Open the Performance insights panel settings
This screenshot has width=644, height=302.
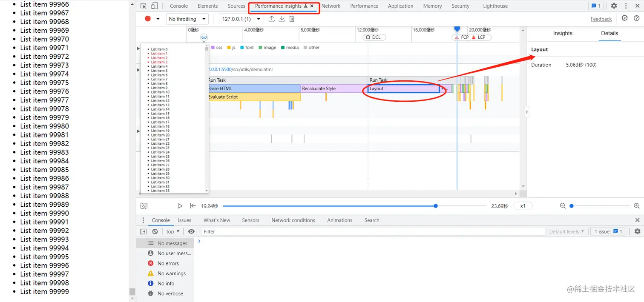(624, 18)
